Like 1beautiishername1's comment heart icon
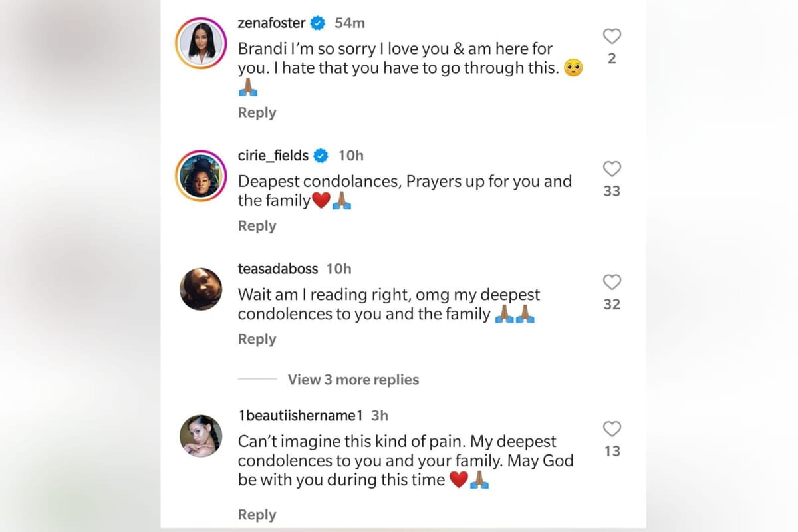The image size is (798, 532). click(612, 430)
